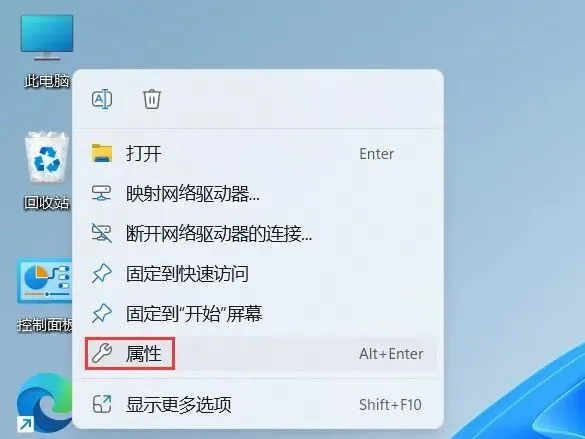
Task: Click the network drive icon beside 映射网络驱动器
Action: coord(101,194)
